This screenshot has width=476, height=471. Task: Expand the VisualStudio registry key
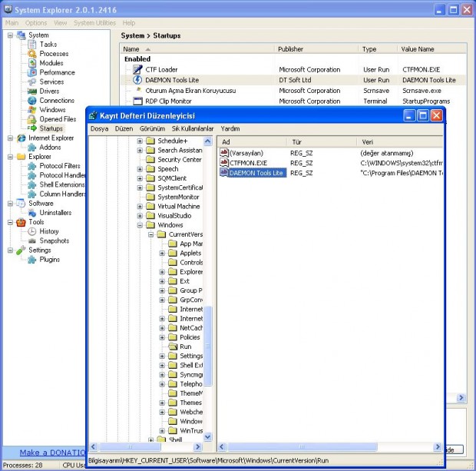click(x=140, y=216)
